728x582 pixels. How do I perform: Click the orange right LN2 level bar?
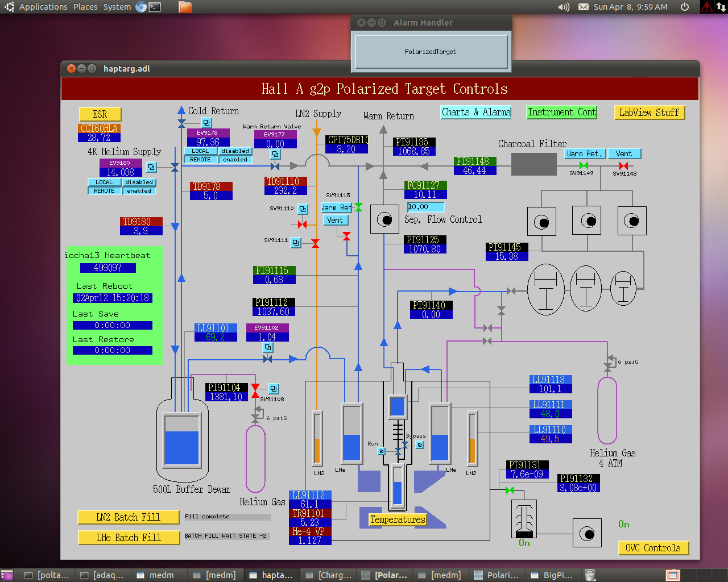472,451
